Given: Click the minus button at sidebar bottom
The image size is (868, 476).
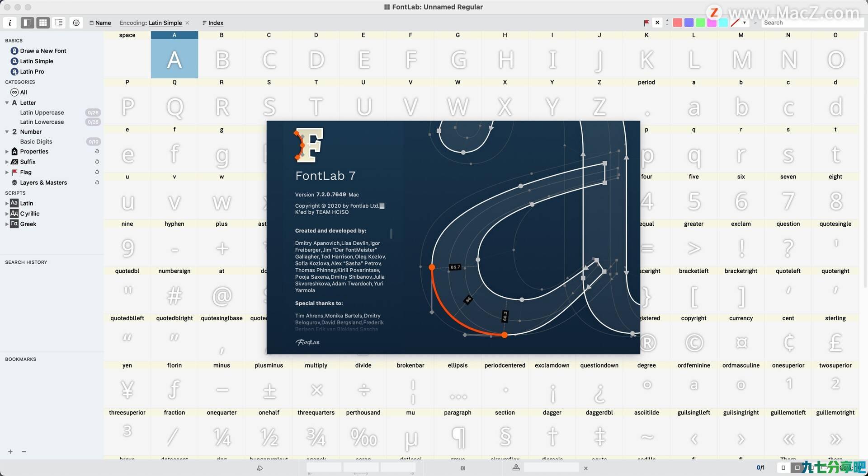Looking at the screenshot, I should tap(24, 452).
